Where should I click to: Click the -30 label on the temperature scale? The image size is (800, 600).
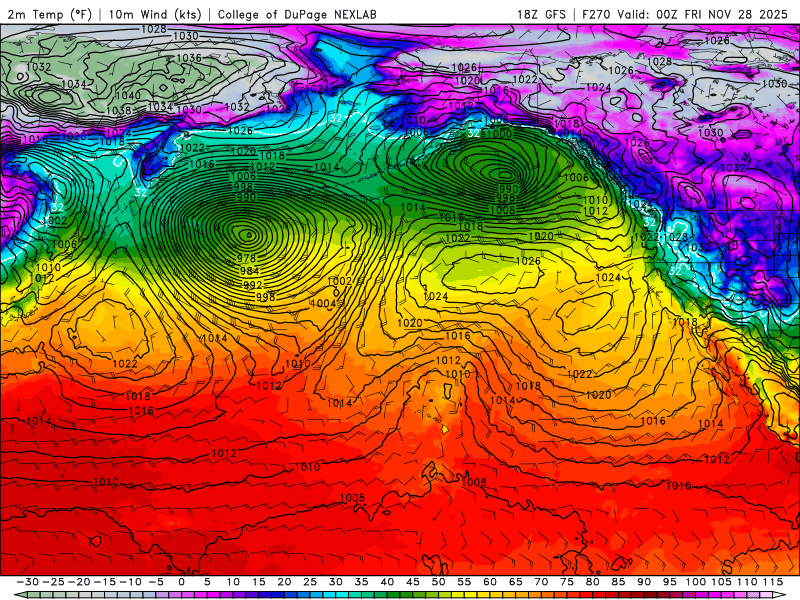(28, 582)
